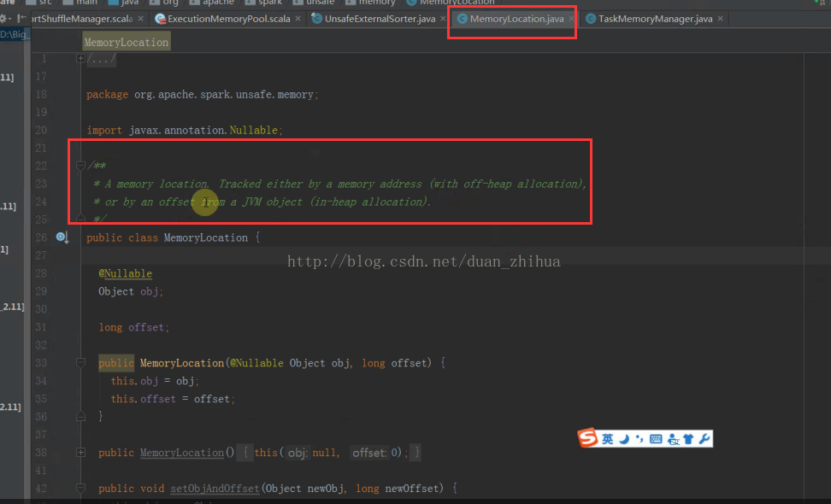Click the class icon on UnsafeExternalSorter.java tab
831x504 pixels.
click(x=316, y=19)
